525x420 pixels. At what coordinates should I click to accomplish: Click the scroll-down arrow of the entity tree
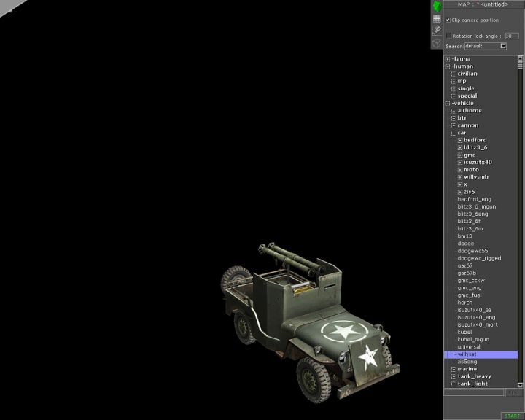521,384
